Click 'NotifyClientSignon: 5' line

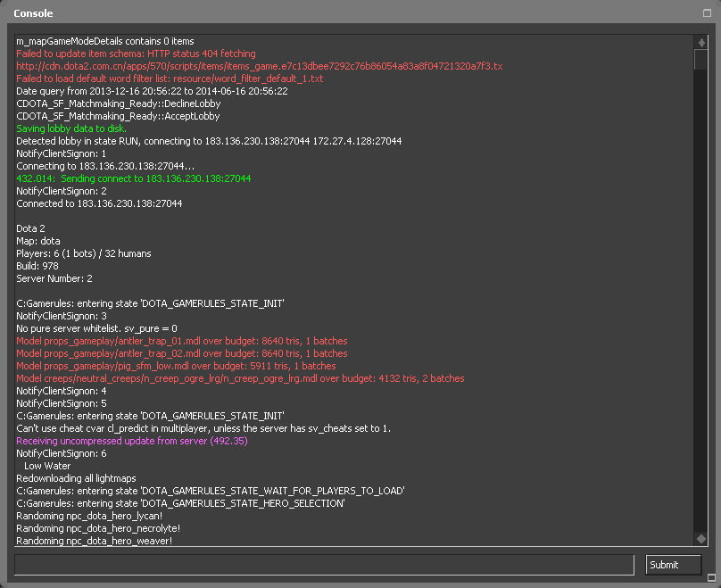point(62,403)
